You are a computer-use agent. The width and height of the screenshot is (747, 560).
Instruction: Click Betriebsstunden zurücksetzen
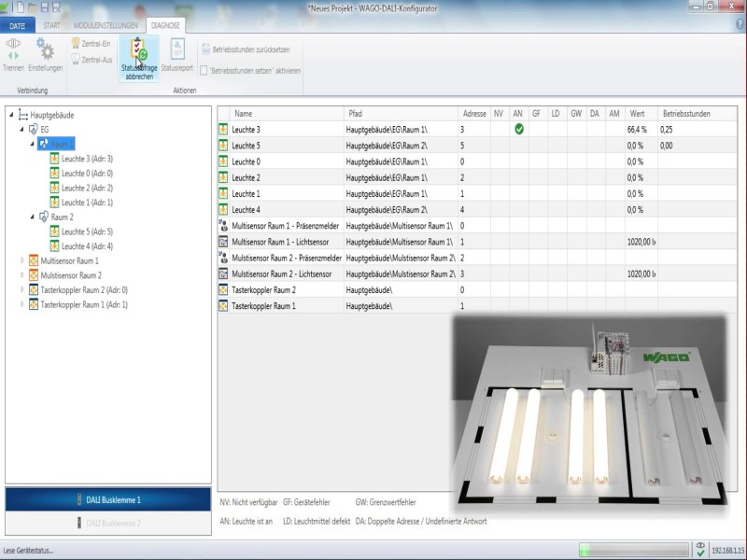(246, 49)
